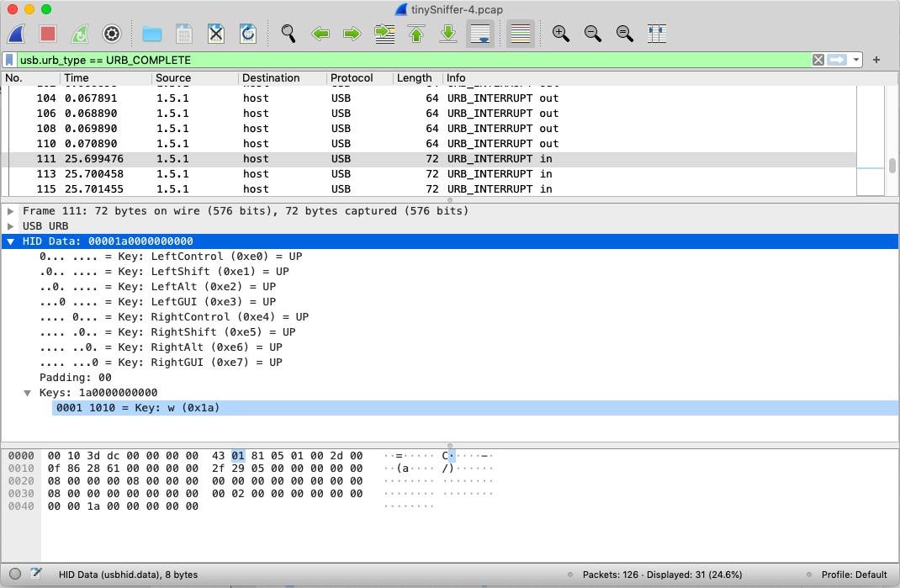Reload the capture file
Viewport: 900px width, 588px height.
[248, 34]
